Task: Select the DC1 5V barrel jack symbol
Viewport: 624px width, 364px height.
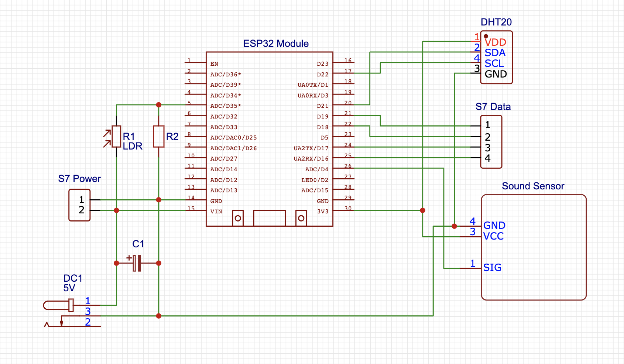Action: click(72, 313)
